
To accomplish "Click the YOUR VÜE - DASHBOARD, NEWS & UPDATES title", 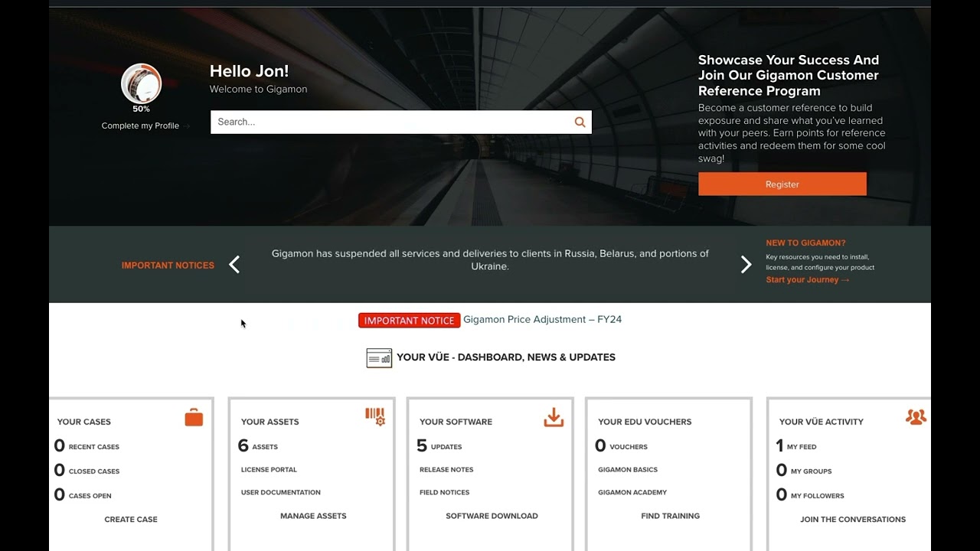I will pos(506,357).
